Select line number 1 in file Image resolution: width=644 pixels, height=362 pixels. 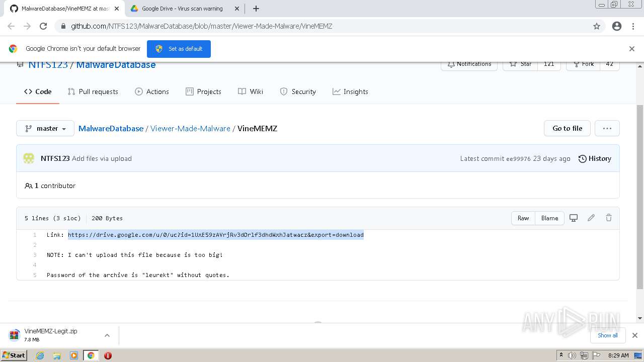(35, 235)
